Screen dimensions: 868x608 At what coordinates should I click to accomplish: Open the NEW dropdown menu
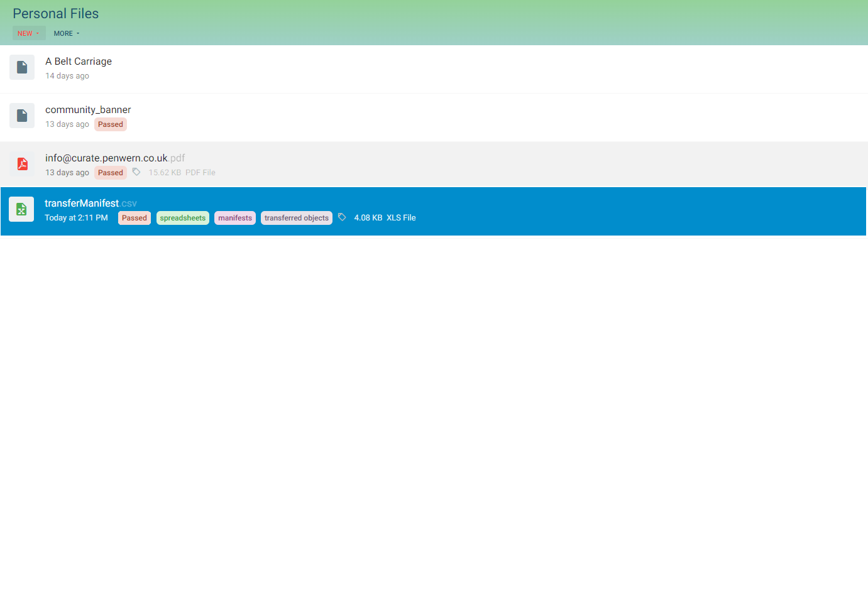pyautogui.click(x=29, y=33)
